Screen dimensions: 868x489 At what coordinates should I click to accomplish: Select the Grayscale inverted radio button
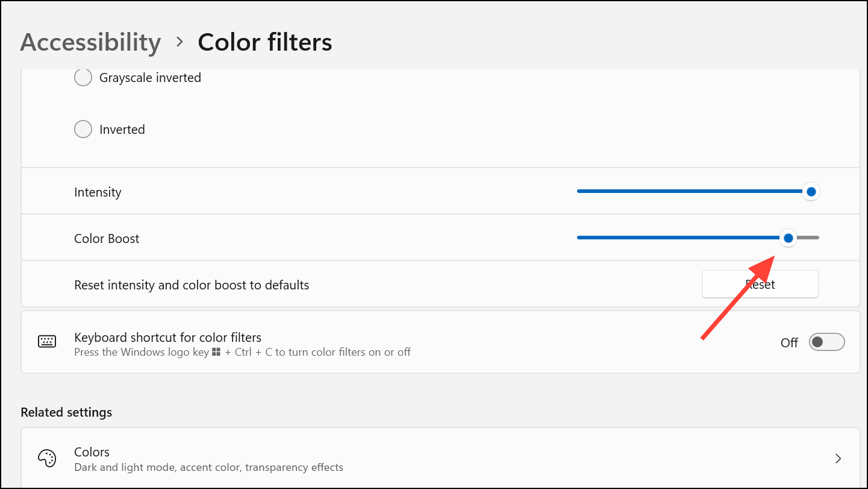(x=83, y=77)
